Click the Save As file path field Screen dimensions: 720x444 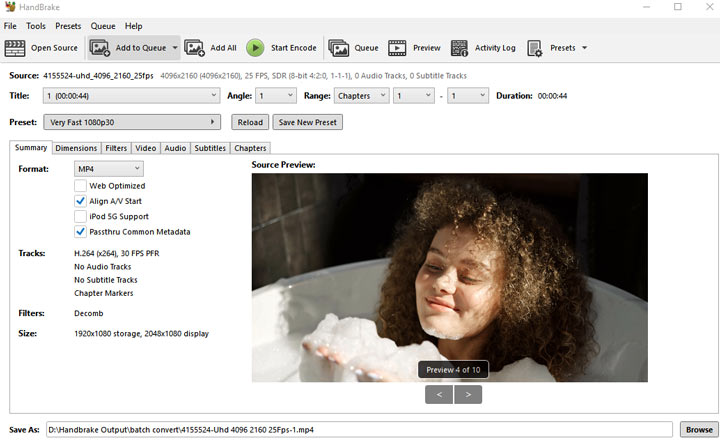coord(359,429)
